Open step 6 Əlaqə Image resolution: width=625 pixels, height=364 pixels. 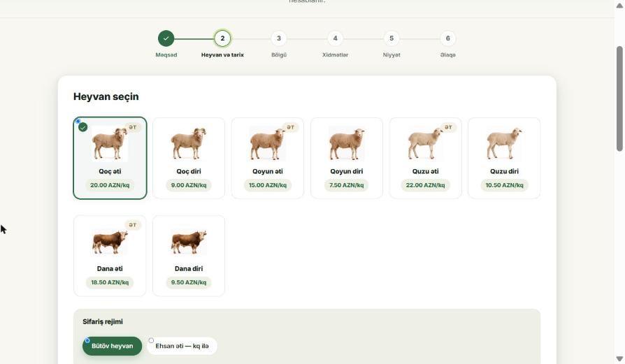click(x=448, y=38)
